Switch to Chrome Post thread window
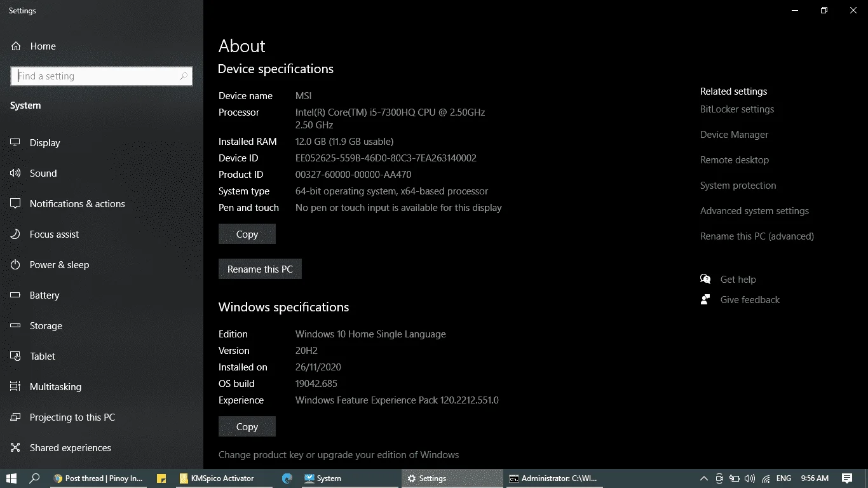Image resolution: width=868 pixels, height=488 pixels. [98, 478]
